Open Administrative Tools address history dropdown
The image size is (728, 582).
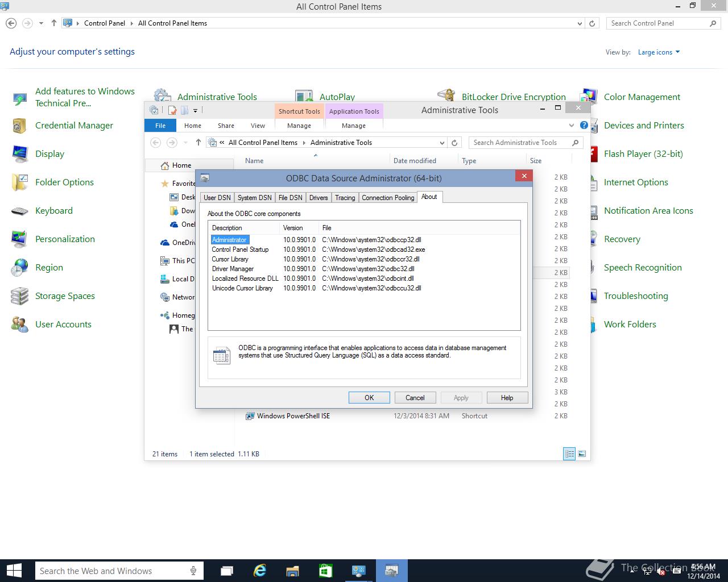tap(442, 143)
